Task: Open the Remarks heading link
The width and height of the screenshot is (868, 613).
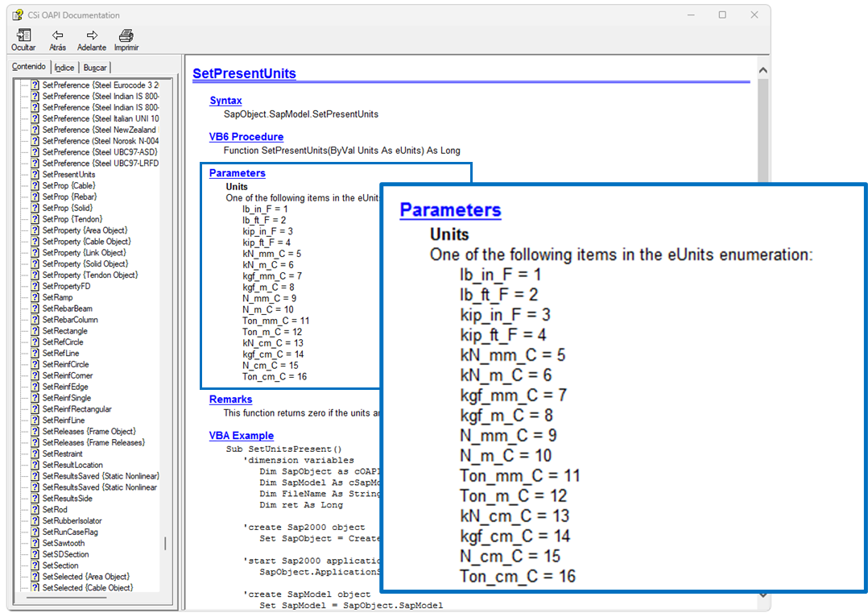Action: pos(230,400)
